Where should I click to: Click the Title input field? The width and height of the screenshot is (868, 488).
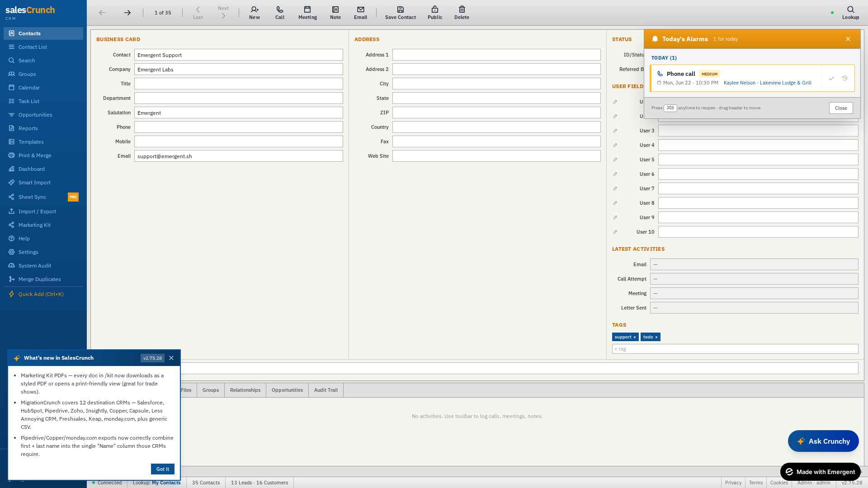[x=239, y=84]
